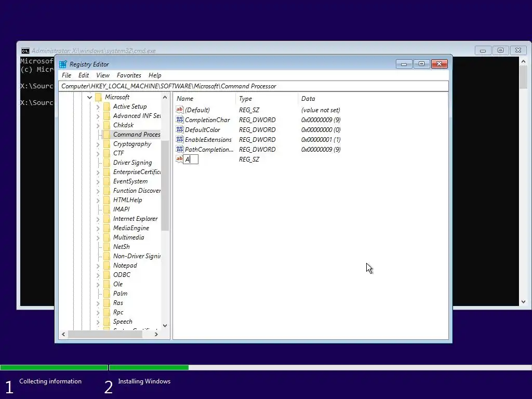Click the NetSh folder icon
532x399 pixels.
(x=107, y=247)
